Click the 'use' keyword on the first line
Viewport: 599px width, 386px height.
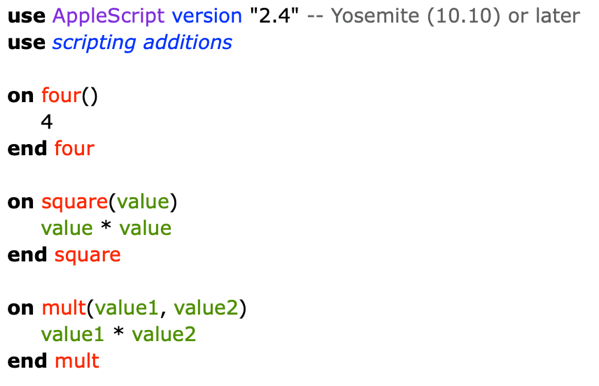26,16
